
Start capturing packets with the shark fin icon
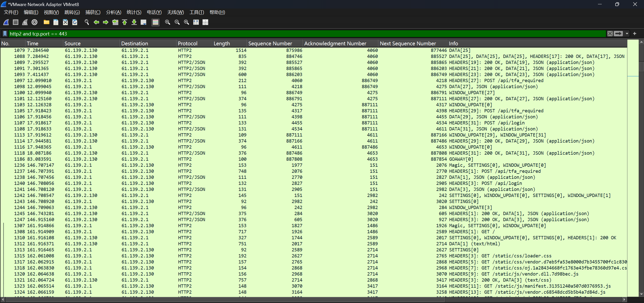tap(6, 22)
